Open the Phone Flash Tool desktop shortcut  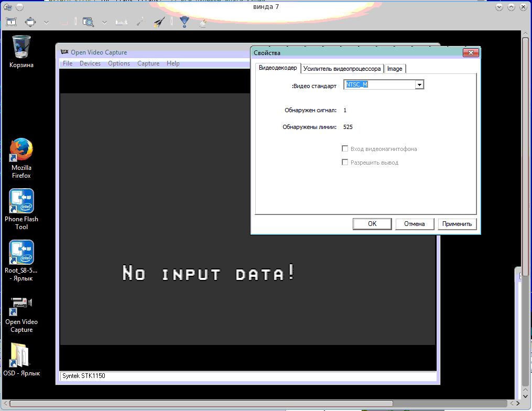click(21, 201)
